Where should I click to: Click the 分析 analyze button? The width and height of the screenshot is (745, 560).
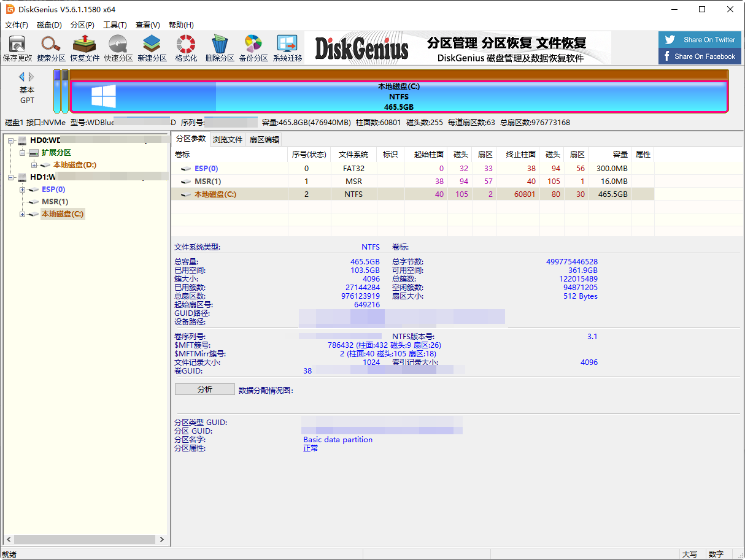pyautogui.click(x=204, y=389)
